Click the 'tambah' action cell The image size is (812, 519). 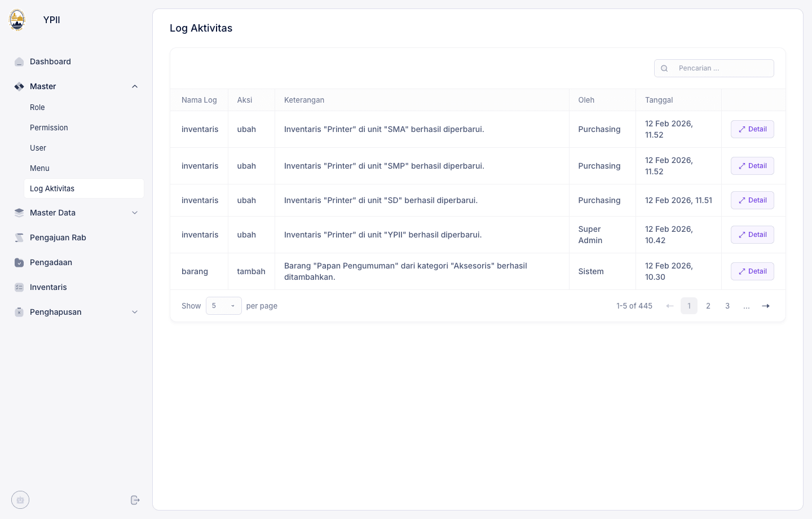tap(251, 271)
